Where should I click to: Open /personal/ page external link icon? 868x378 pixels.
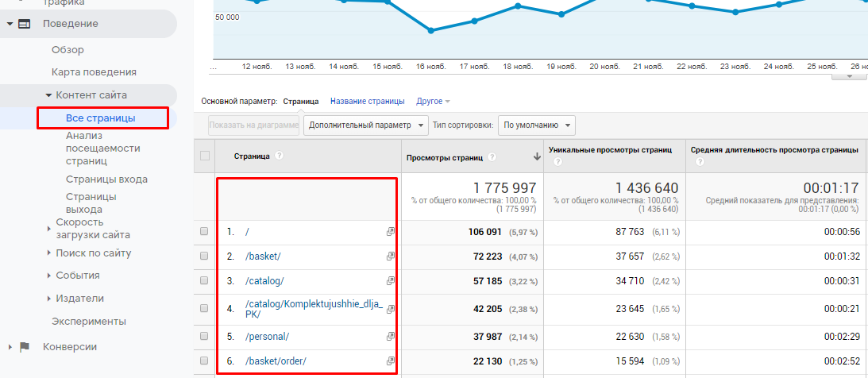(x=391, y=336)
